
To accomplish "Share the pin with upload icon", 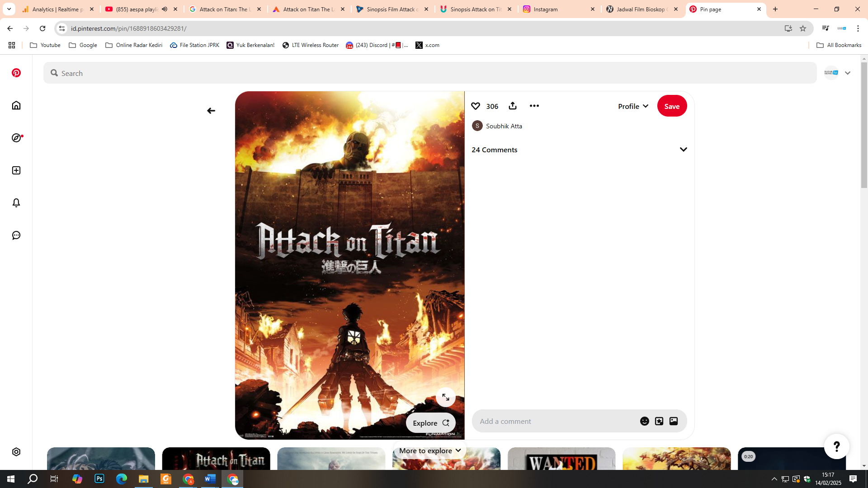I will click(x=513, y=106).
